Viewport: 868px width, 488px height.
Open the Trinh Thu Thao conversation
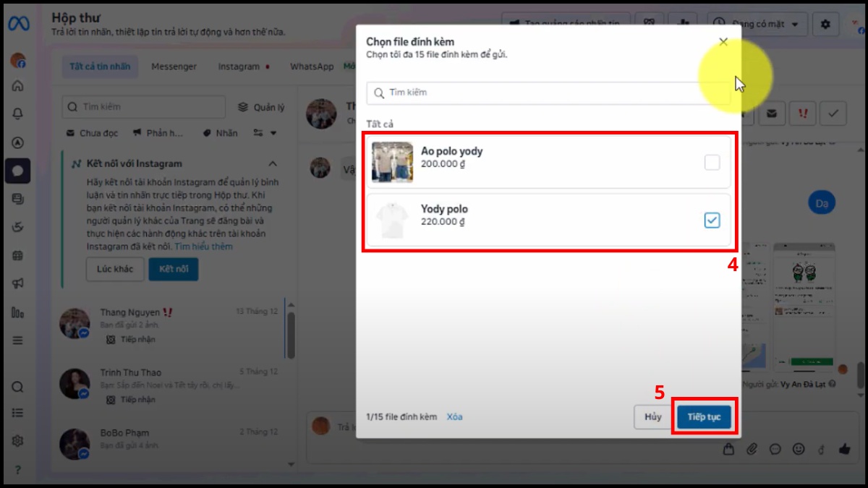coord(172,385)
